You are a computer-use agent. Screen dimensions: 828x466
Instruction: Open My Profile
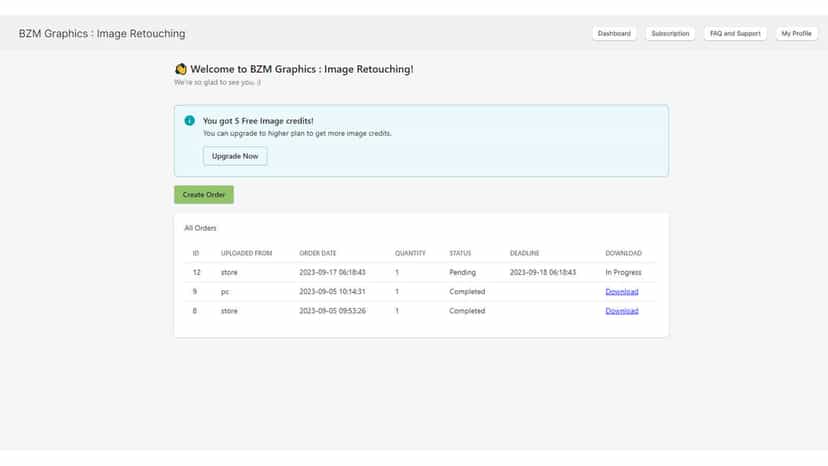796,33
